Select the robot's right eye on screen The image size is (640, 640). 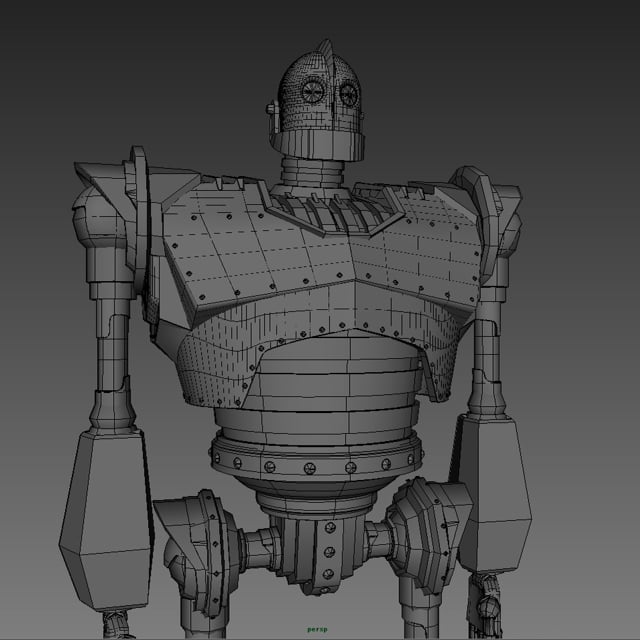click(x=349, y=95)
